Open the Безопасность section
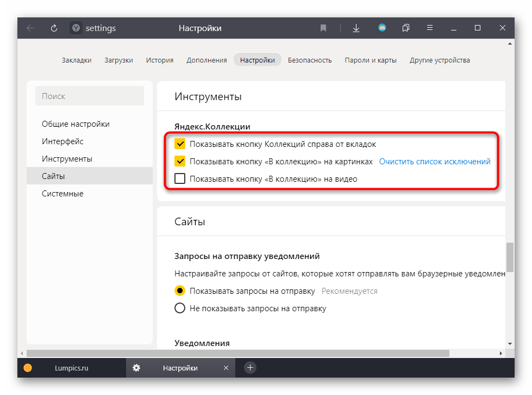This screenshot has height=395, width=532. click(x=310, y=60)
